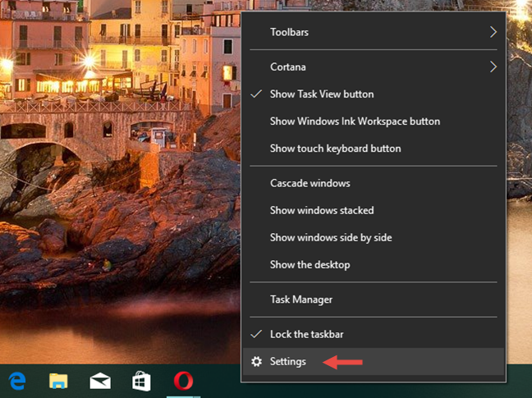Expand the Cortana submenu chevron
This screenshot has height=398, width=532.
click(493, 66)
